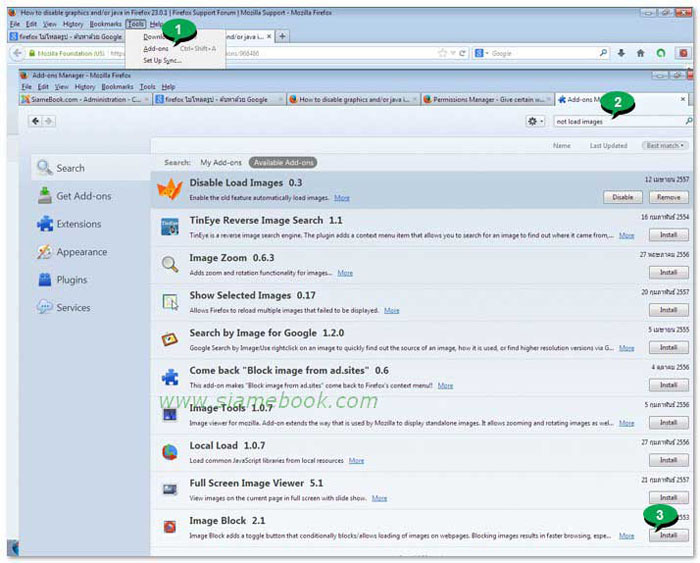This screenshot has height=563, width=700.
Task: Click the back arrow in the rear Firefox window
Action: [17, 53]
